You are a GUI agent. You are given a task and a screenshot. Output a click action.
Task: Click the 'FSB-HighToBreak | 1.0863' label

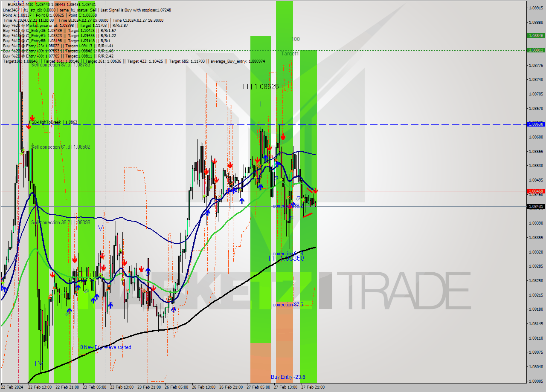[x=53, y=122]
